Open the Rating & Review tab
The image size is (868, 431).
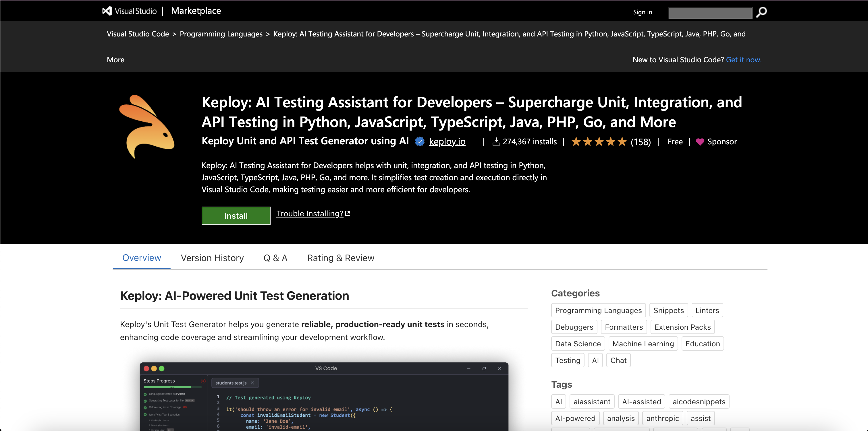340,258
